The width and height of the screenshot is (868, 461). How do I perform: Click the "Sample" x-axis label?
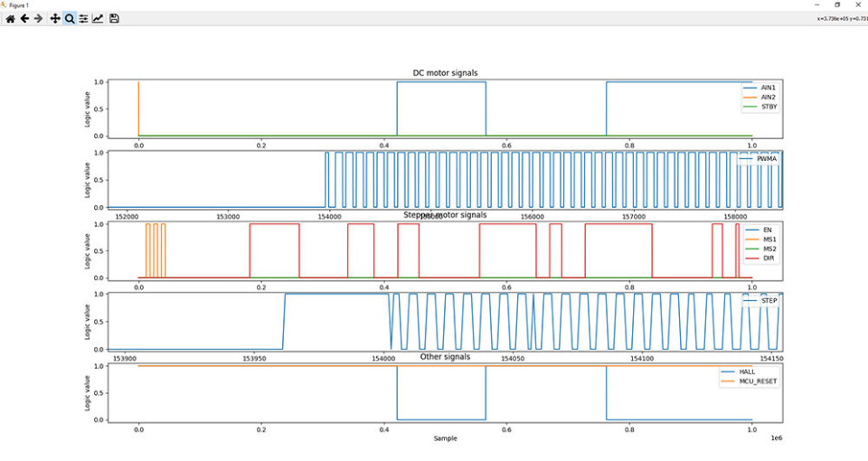pos(445,438)
